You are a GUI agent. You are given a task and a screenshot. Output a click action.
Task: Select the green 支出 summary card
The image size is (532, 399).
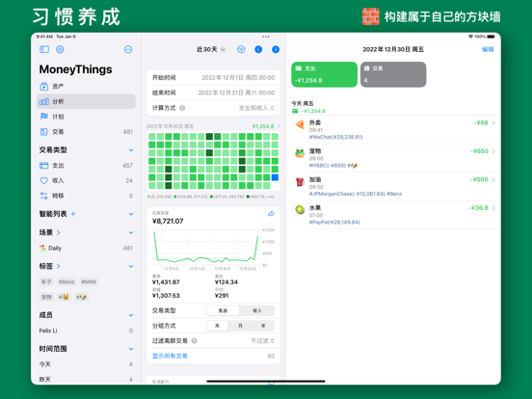(325, 74)
